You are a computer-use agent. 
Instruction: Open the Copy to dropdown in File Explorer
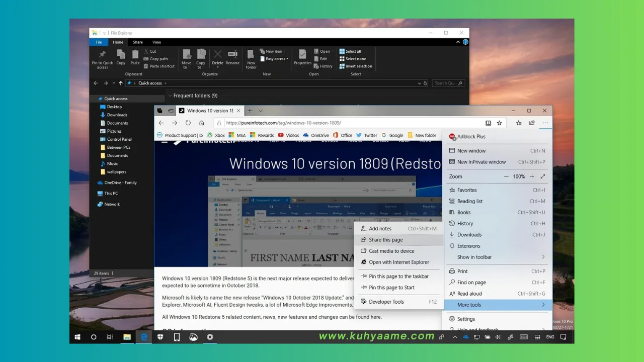point(201,59)
